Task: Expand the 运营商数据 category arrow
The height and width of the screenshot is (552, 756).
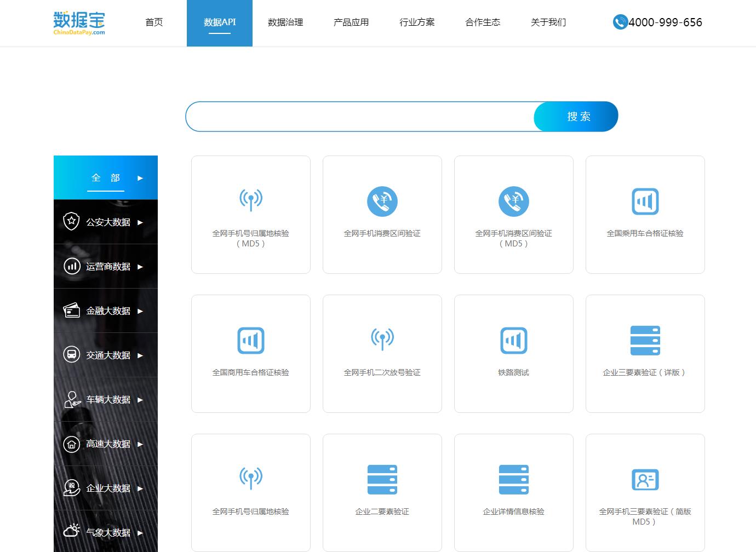Action: 140,267
